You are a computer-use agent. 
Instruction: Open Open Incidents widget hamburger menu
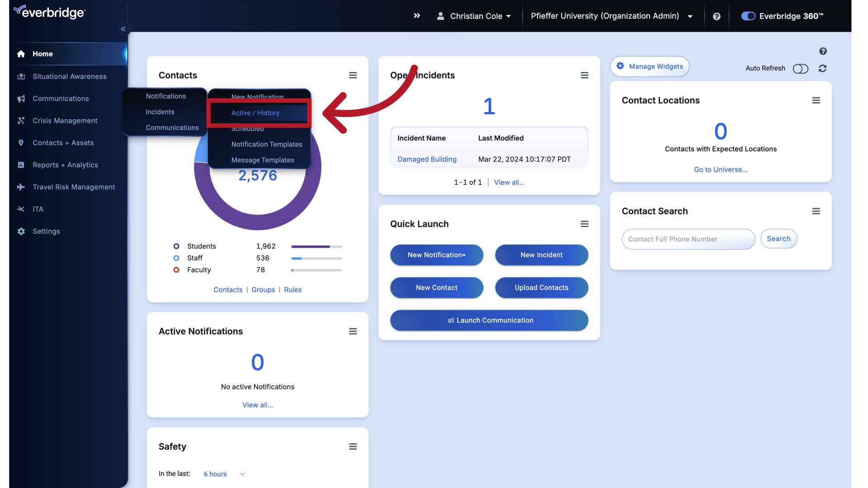point(585,75)
